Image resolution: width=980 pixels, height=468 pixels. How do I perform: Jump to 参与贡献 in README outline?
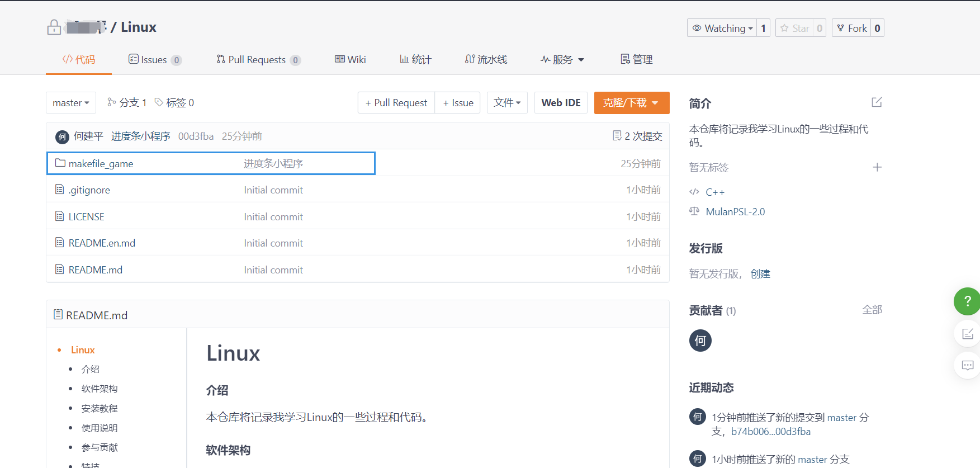tap(100, 447)
